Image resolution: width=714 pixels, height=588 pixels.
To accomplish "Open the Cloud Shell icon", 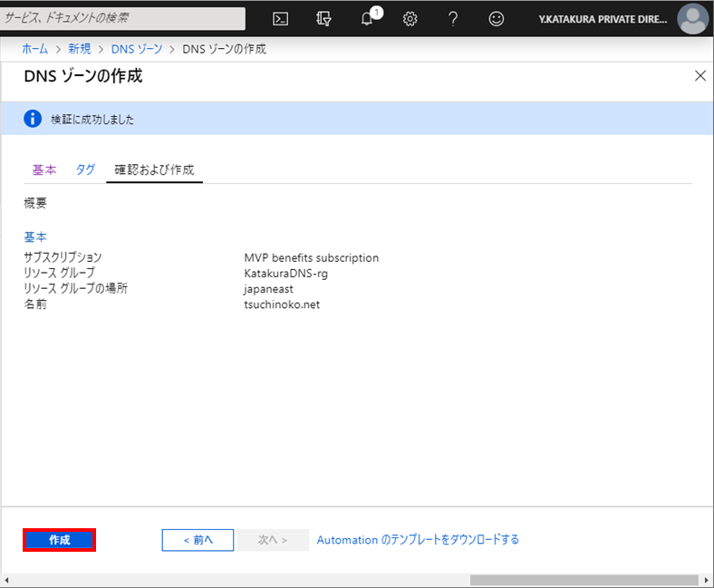I will (280, 19).
